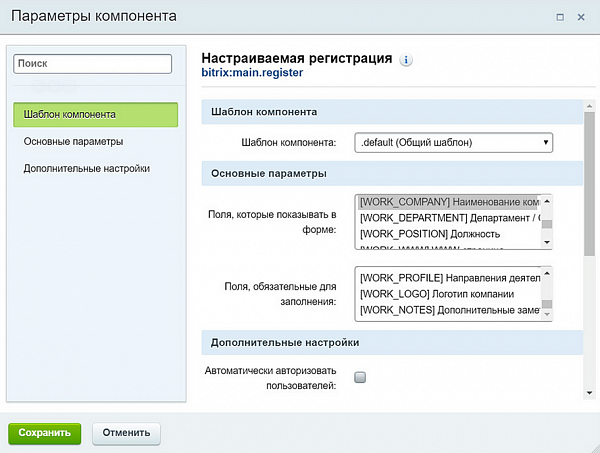Click the Отменить button

click(126, 433)
